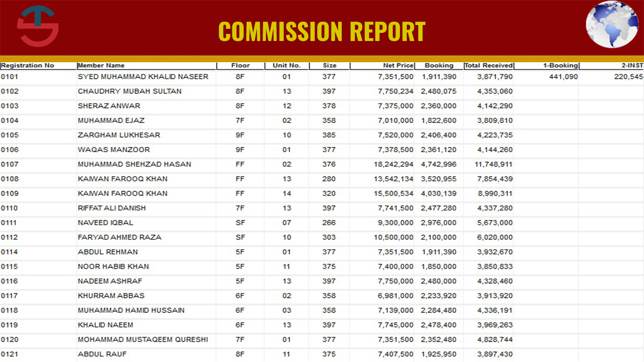
Task: Select ABDUL REHMAN name cell
Action: pyautogui.click(x=108, y=252)
